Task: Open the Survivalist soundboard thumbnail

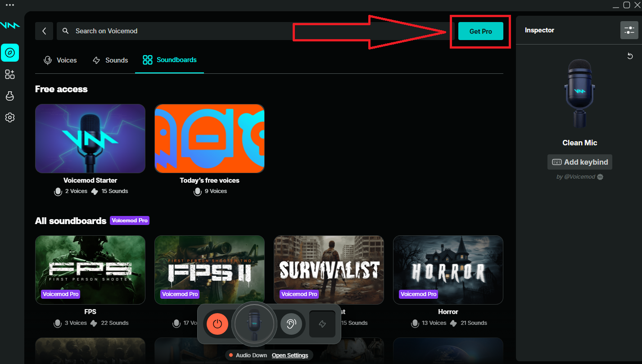Action: (x=329, y=270)
